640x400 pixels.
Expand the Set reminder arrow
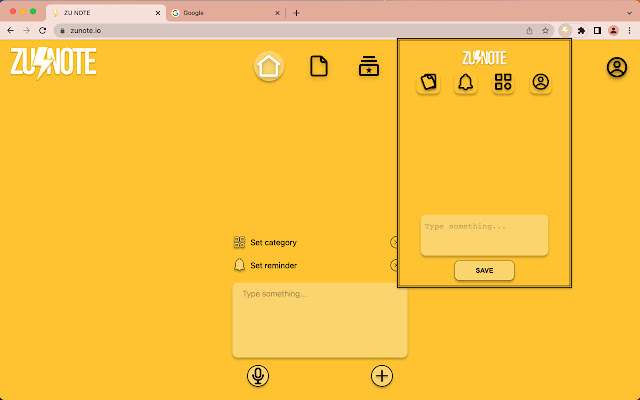[393, 265]
